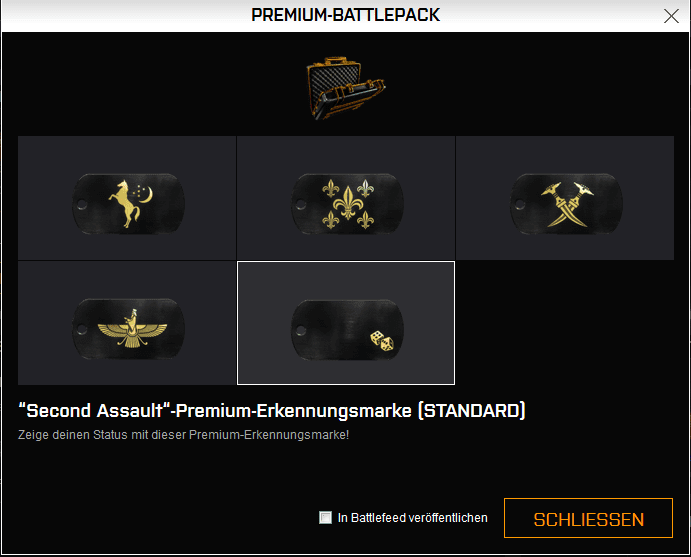Viewport: 691px width, 557px height.
Task: Click the Battlepack case icon
Action: click(345, 89)
